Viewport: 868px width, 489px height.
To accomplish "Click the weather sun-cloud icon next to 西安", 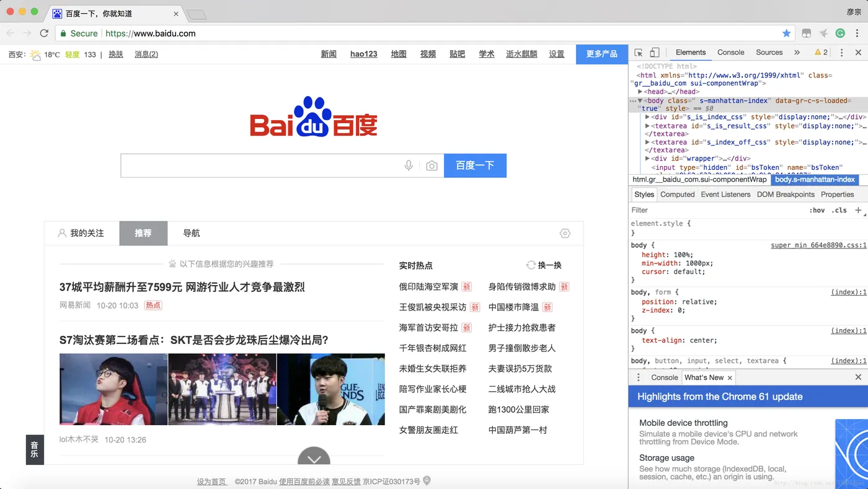I will coord(35,55).
